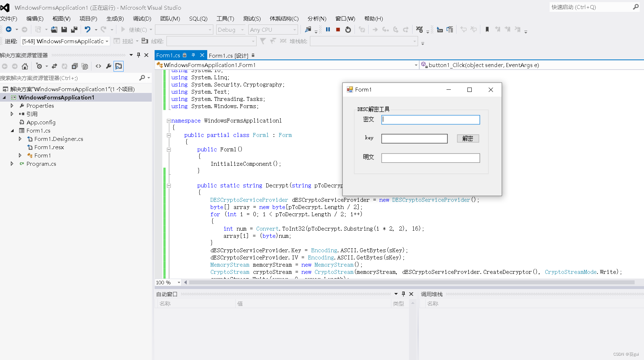644x360 pixels.
Task: Pin the Solution Explorer panel
Action: 138,55
